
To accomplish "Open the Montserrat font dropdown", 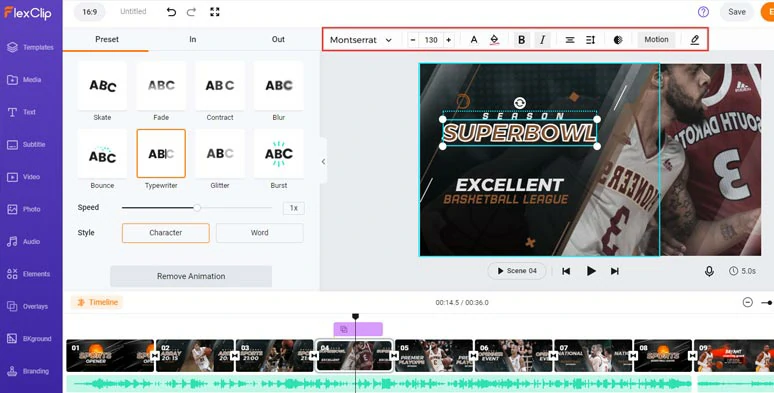I will (361, 40).
